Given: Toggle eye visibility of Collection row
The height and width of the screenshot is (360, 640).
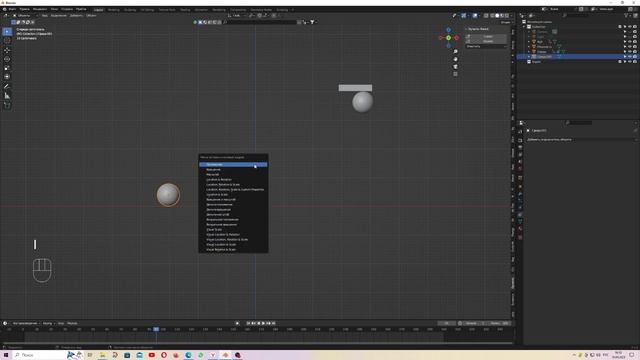Looking at the screenshot, I should coord(629,27).
